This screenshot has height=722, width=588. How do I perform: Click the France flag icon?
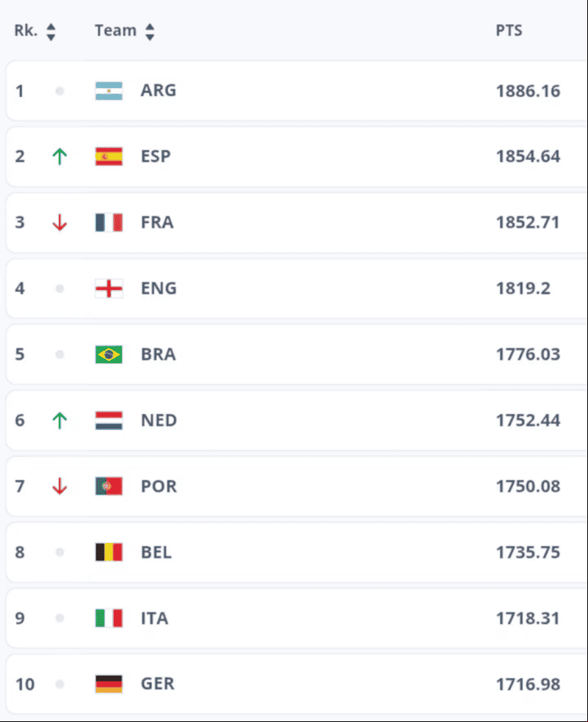[x=109, y=222]
